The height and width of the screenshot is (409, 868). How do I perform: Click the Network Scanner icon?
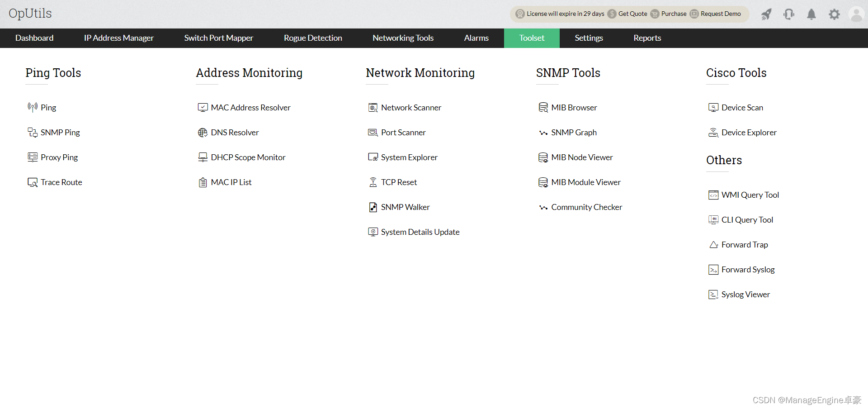[x=373, y=107]
